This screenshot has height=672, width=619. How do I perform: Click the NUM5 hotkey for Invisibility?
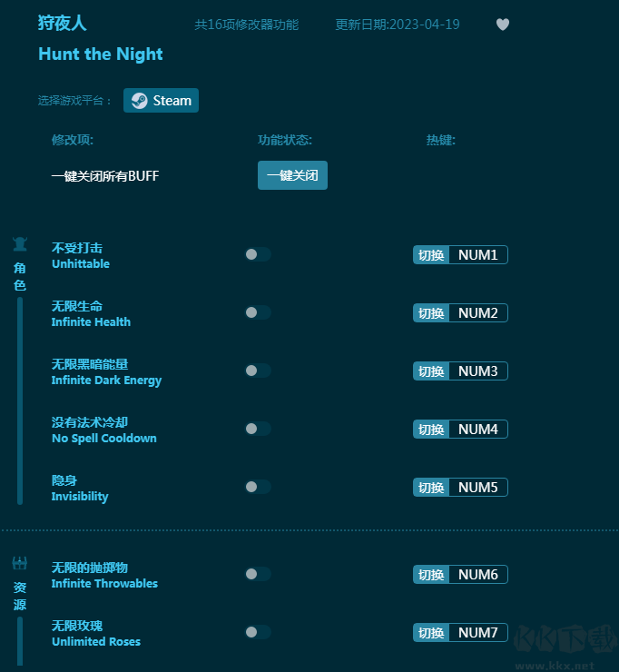478,488
